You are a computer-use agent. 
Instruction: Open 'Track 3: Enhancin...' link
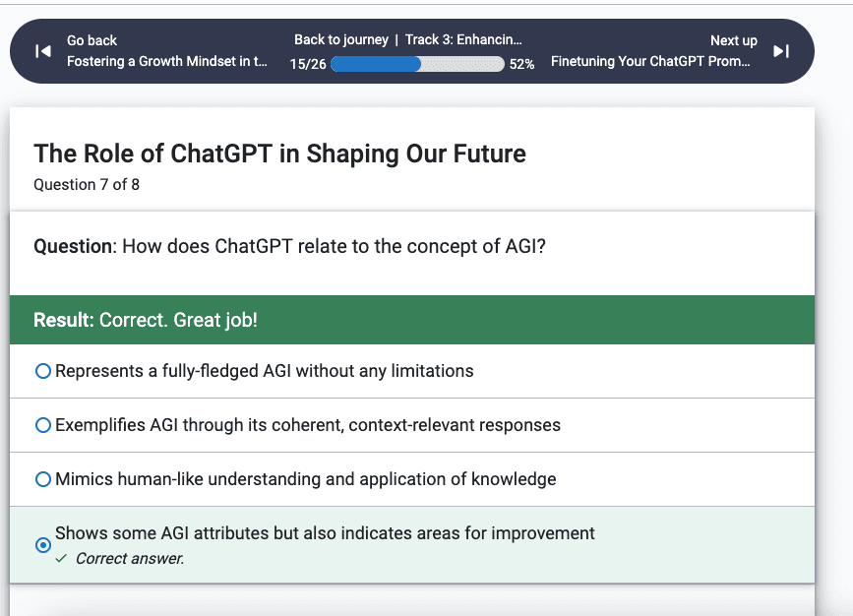click(463, 39)
